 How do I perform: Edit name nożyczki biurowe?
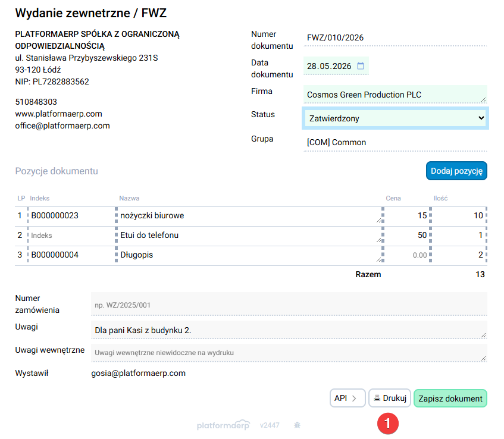click(249, 215)
